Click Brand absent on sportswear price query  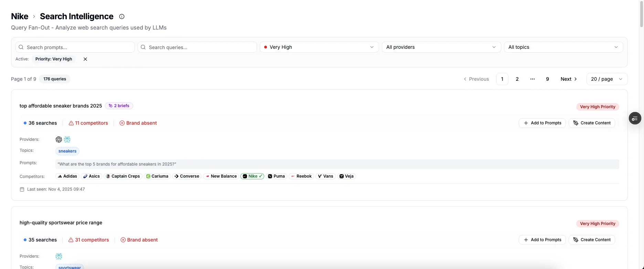pyautogui.click(x=139, y=240)
